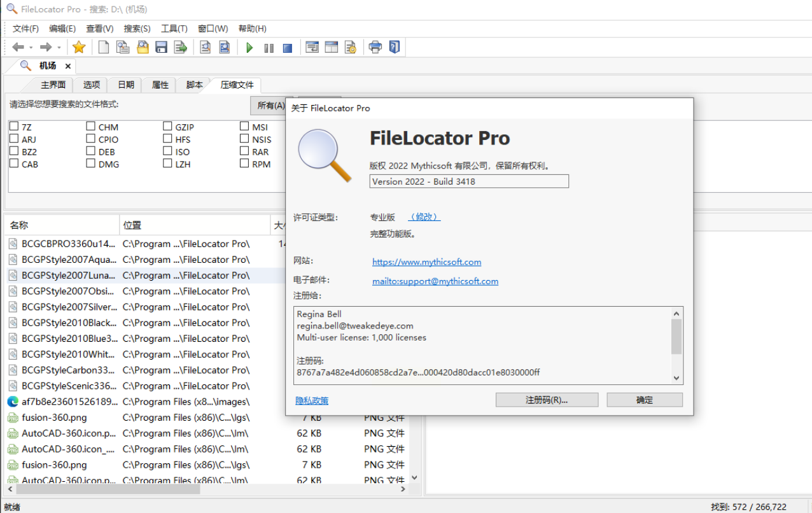Image resolution: width=812 pixels, height=513 pixels.
Task: Select the BCGPStyle2007Luna result row
Action: click(144, 276)
